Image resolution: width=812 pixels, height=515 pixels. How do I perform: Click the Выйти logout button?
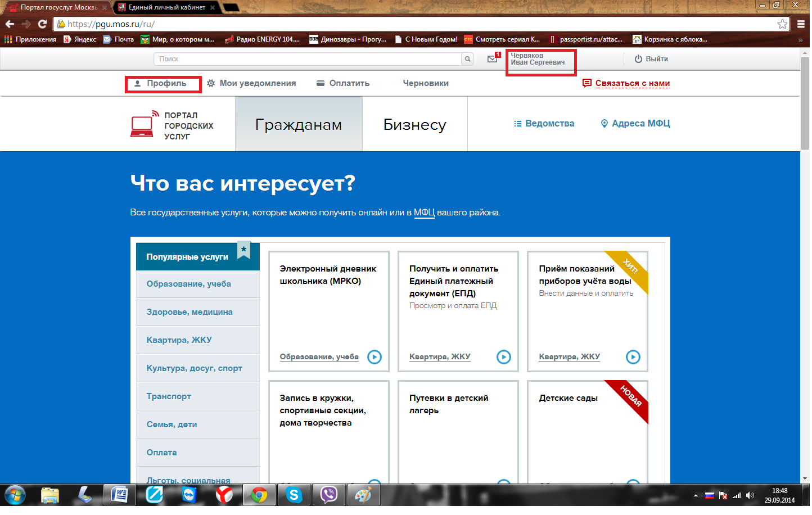651,59
